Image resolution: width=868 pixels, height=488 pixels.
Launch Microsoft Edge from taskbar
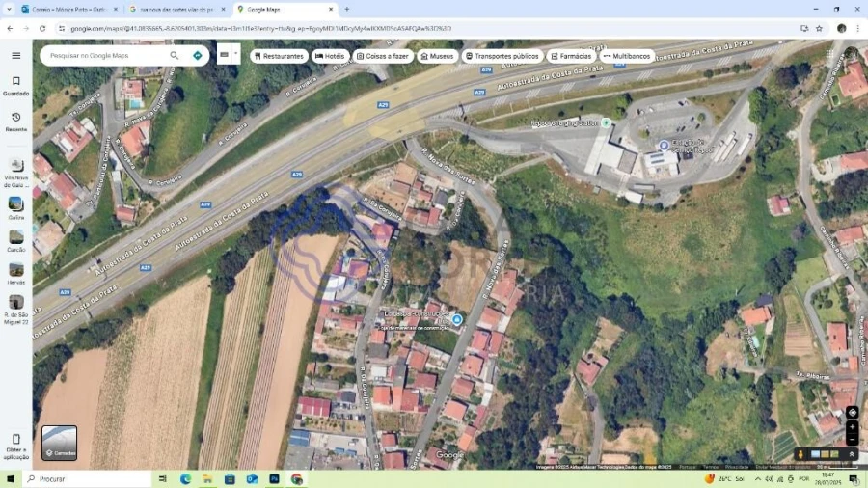(x=185, y=479)
